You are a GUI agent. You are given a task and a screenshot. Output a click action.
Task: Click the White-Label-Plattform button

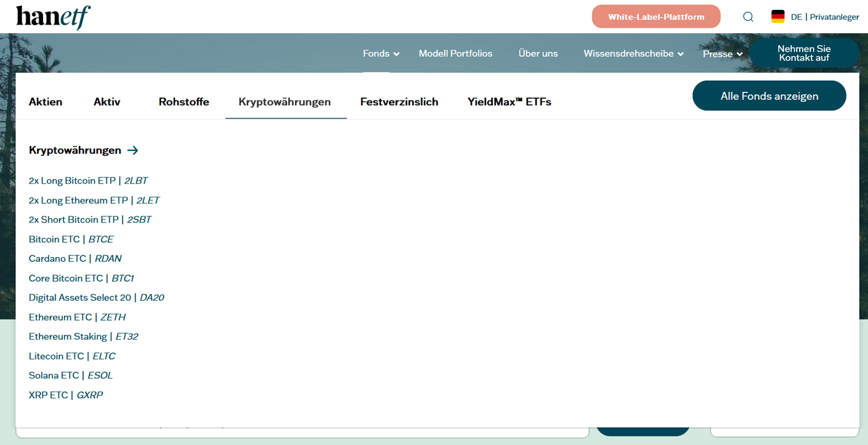(x=655, y=17)
